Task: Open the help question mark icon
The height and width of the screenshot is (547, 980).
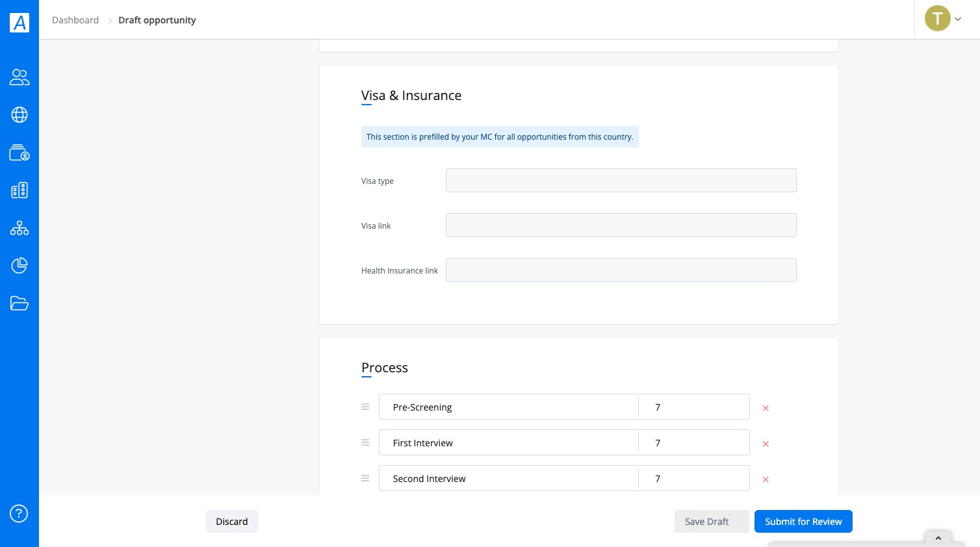Action: pos(19,514)
